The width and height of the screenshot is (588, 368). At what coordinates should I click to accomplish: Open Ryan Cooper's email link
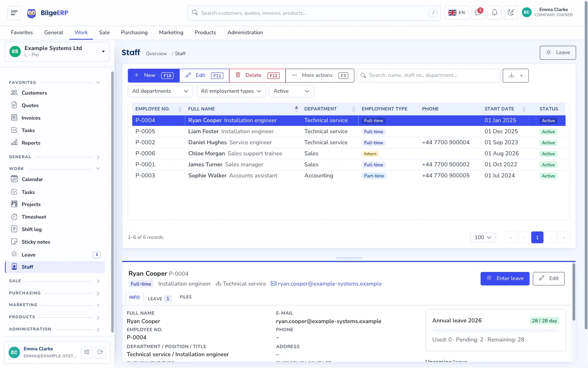click(x=326, y=284)
